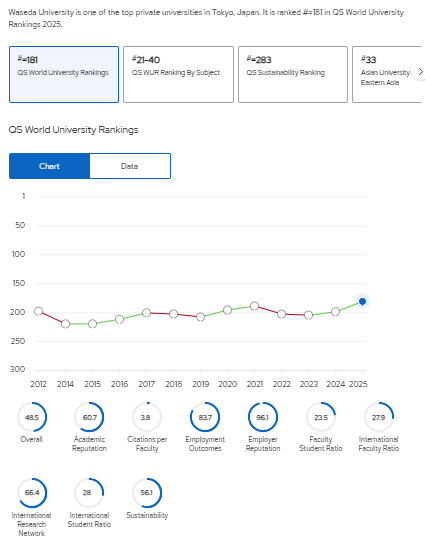Viewport: 426px width, 542px height.
Task: Click the 'Academic Reputation' label text
Action: [89, 444]
